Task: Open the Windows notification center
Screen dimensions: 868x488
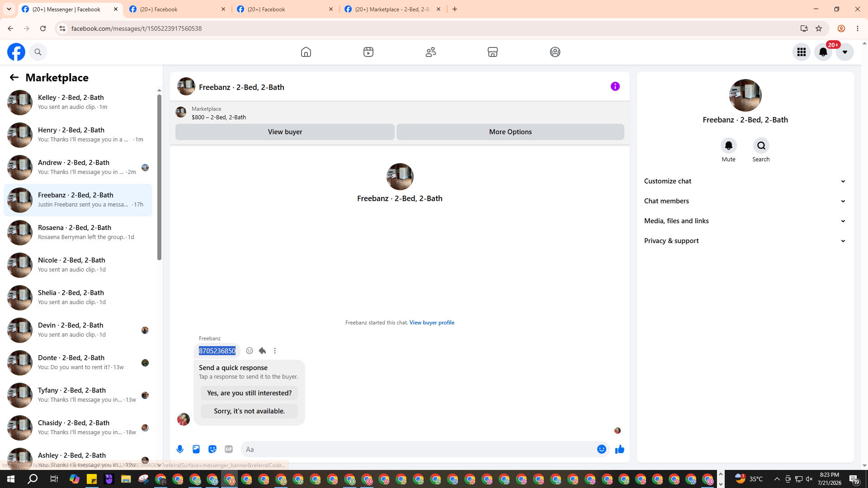Action: pos(854,479)
